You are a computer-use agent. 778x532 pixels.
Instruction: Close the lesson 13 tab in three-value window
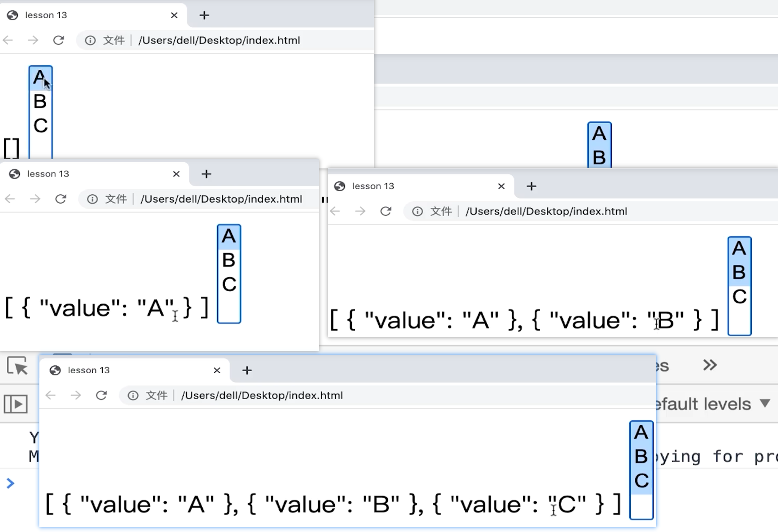tap(217, 370)
